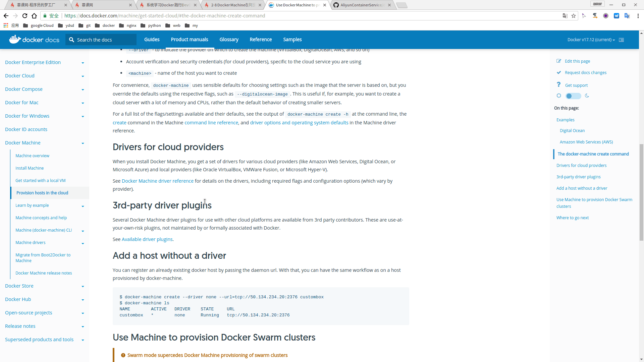This screenshot has width=644, height=362.
Task: Toggle the night mode switch
Action: click(573, 96)
